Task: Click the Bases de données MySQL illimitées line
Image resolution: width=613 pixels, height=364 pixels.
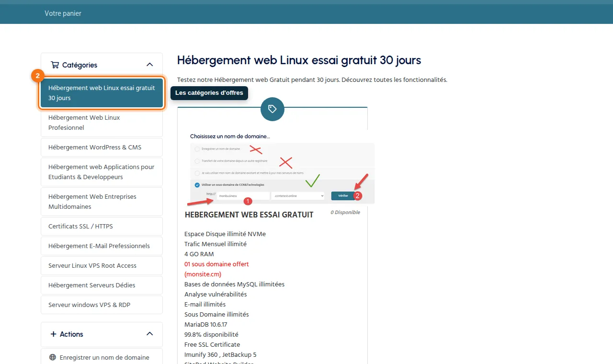Action: (x=234, y=284)
